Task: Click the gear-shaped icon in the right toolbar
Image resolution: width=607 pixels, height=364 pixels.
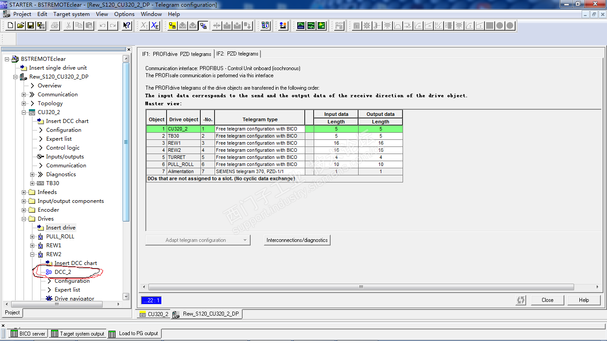Action: [367, 26]
